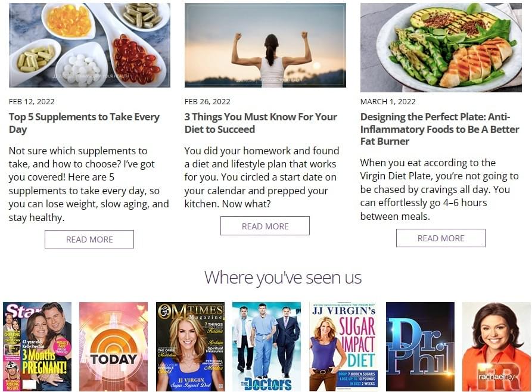
Task: Click the FEB 12, 2022 post date
Action: tap(32, 101)
